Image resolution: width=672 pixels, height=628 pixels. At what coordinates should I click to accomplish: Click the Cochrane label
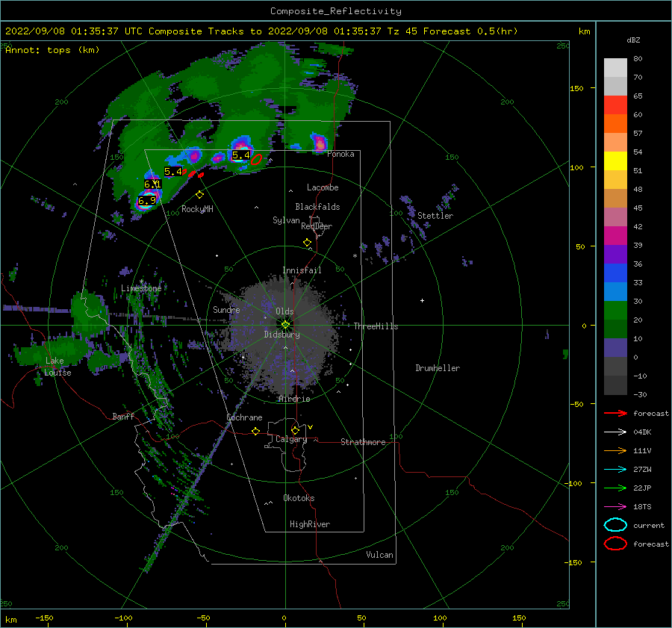click(x=244, y=417)
